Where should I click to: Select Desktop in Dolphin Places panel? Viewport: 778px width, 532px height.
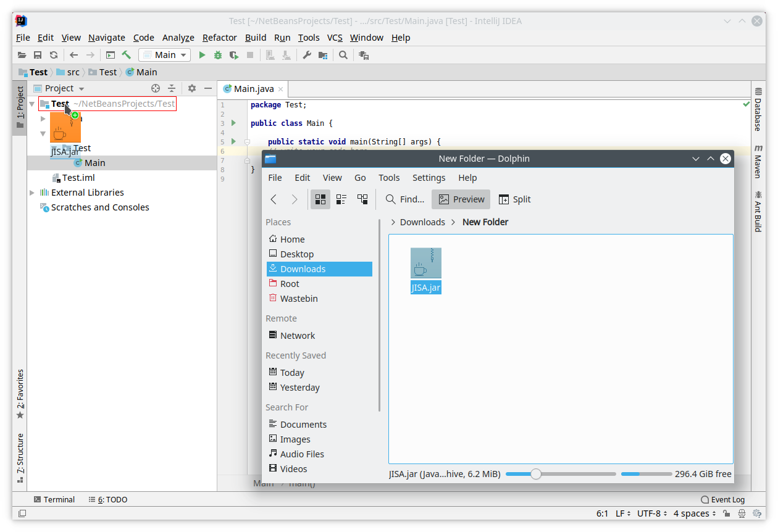click(x=319, y=254)
